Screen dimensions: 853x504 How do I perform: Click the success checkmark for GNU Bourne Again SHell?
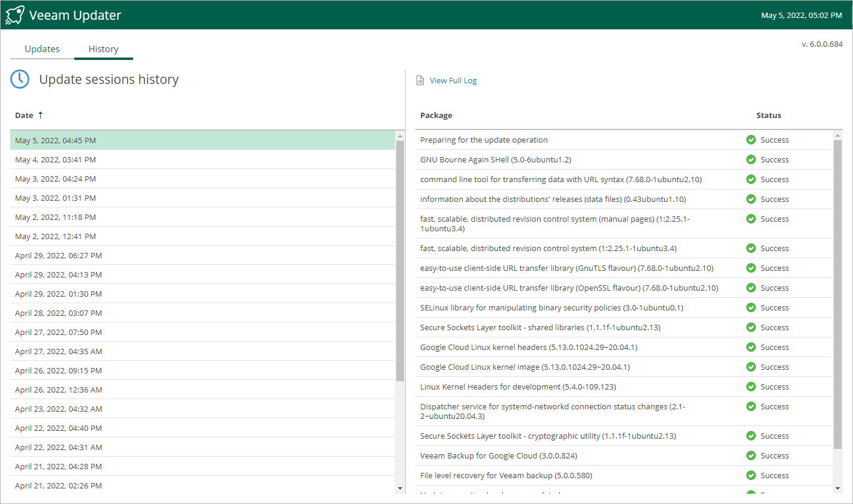click(x=751, y=159)
